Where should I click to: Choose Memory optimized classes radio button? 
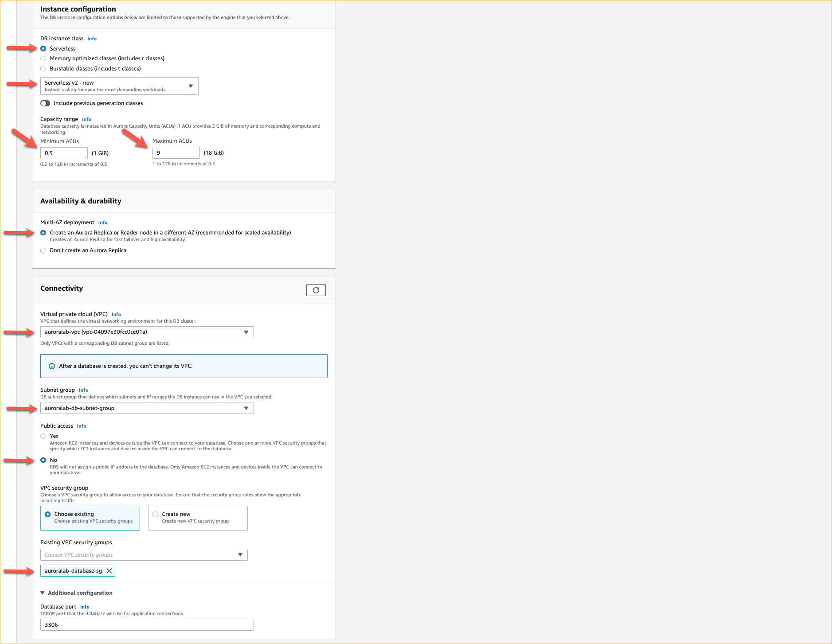coord(43,59)
